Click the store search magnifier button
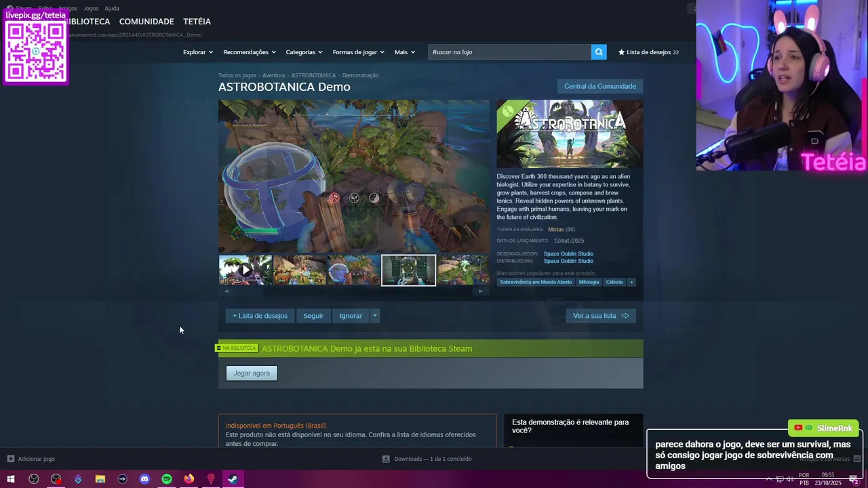Viewport: 868px width, 488px height. pyautogui.click(x=599, y=52)
